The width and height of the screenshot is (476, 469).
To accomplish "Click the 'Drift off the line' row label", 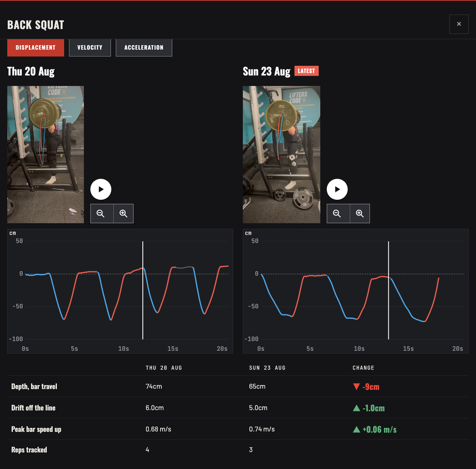I will click(33, 408).
